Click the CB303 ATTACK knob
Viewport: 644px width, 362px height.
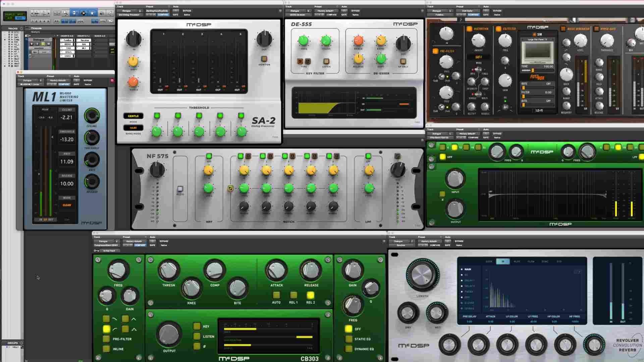point(277,271)
